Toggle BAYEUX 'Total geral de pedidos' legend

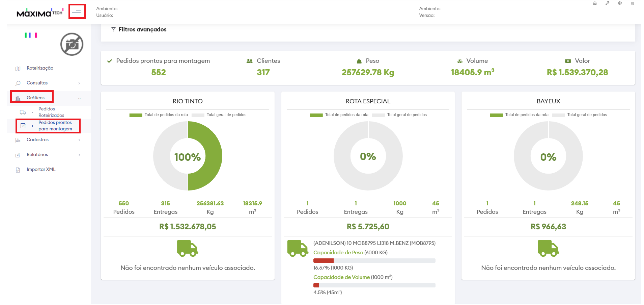[x=580, y=115]
